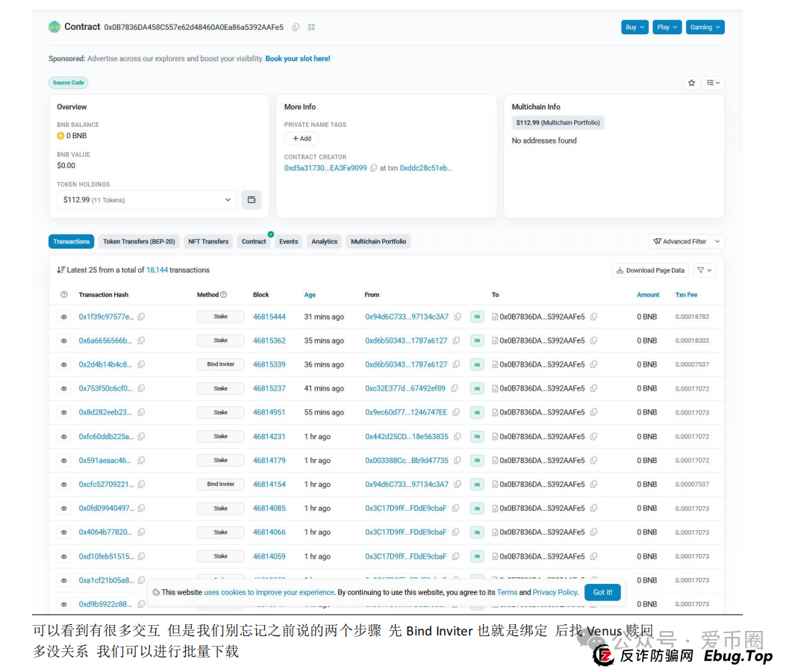Image resolution: width=789 pixels, height=672 pixels.
Task: Switch to the Token Transfers (BEP-20) tab
Action: [139, 241]
